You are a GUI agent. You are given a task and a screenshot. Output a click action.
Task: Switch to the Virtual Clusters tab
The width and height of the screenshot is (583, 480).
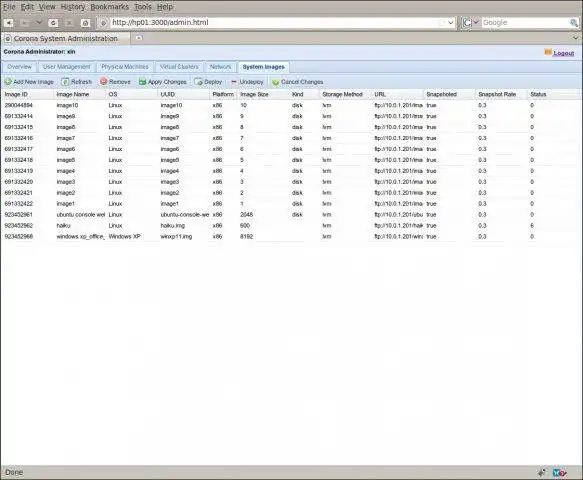point(179,67)
